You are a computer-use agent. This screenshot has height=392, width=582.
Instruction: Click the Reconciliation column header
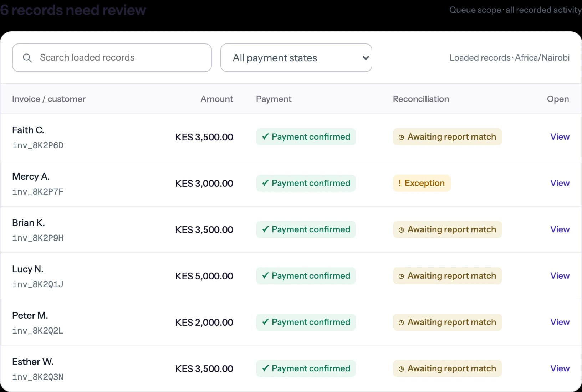(x=421, y=99)
